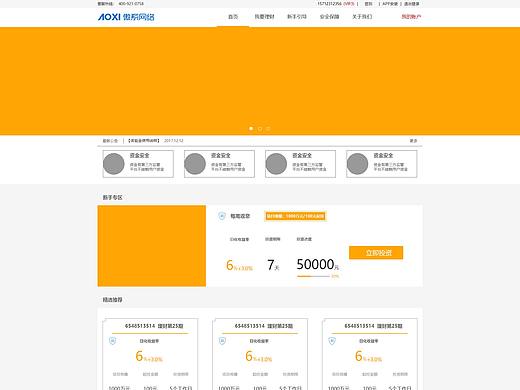Image resolution: width=520 pixels, height=390 pixels.
Task: Click the 退出登录 link at top right
Action: pyautogui.click(x=412, y=4)
